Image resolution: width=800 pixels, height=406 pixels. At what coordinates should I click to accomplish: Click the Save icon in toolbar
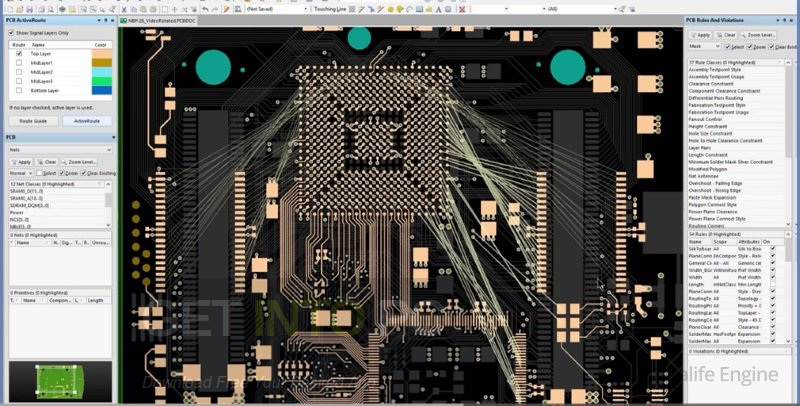pyautogui.click(x=30, y=9)
